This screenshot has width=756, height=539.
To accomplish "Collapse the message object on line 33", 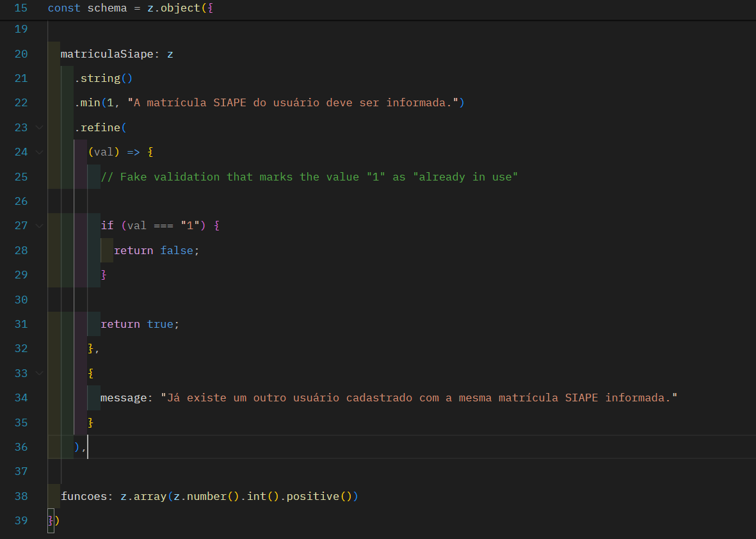I will (39, 373).
